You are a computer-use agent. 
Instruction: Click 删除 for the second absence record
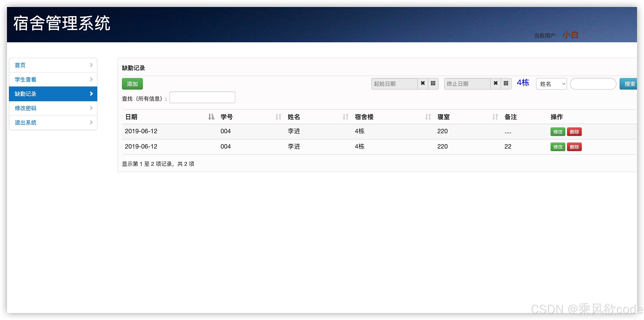click(574, 147)
